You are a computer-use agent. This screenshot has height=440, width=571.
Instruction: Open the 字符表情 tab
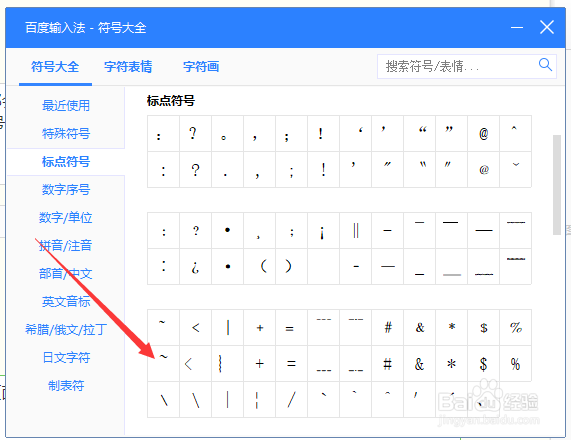[128, 67]
